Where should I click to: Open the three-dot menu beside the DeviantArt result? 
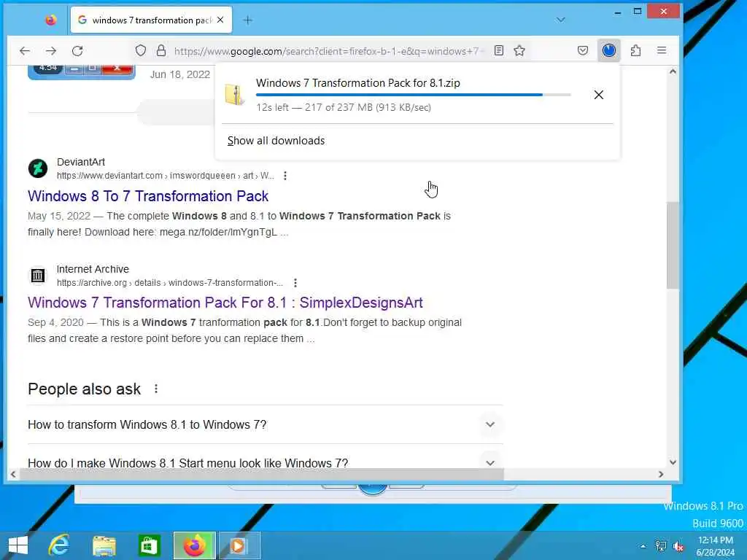pos(285,176)
